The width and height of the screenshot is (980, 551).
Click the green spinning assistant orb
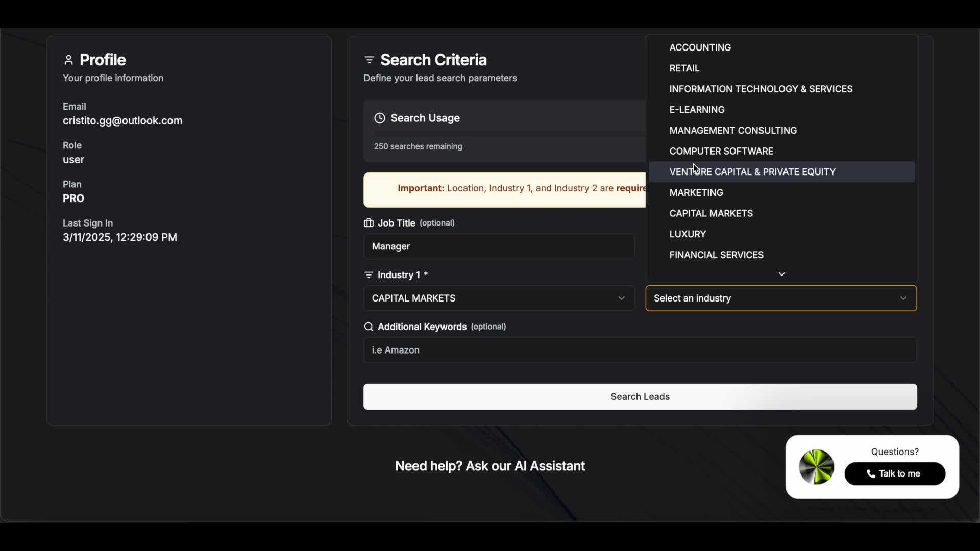tap(816, 467)
